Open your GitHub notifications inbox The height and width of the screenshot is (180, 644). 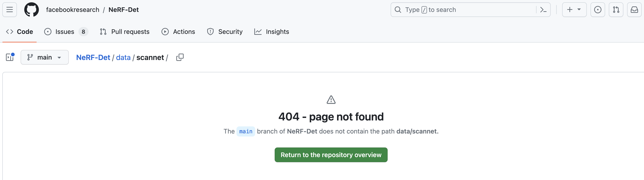(x=634, y=10)
